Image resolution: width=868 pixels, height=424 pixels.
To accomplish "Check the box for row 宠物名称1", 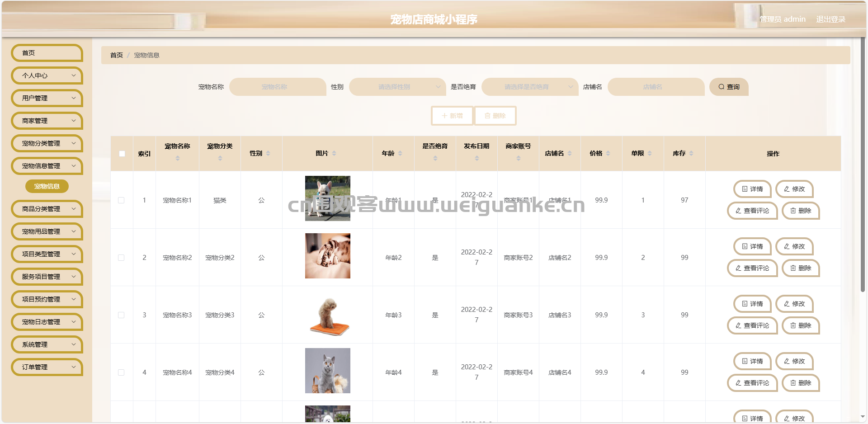I will pos(121,200).
